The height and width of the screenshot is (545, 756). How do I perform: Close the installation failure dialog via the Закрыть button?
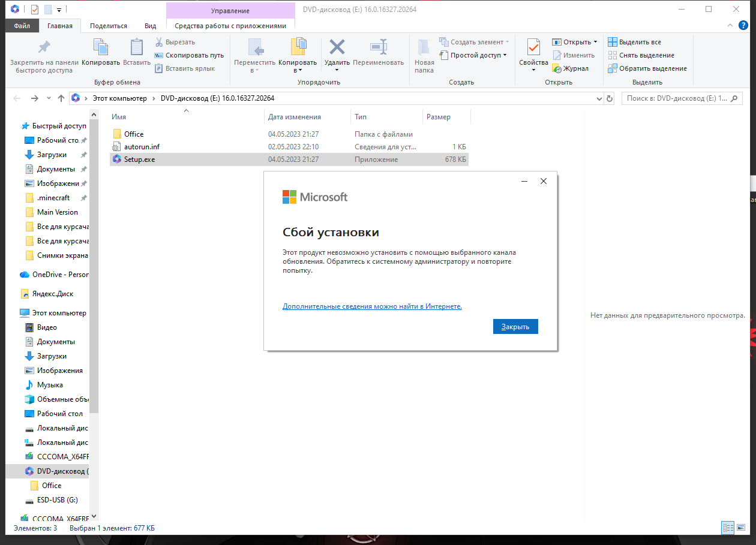click(x=515, y=327)
